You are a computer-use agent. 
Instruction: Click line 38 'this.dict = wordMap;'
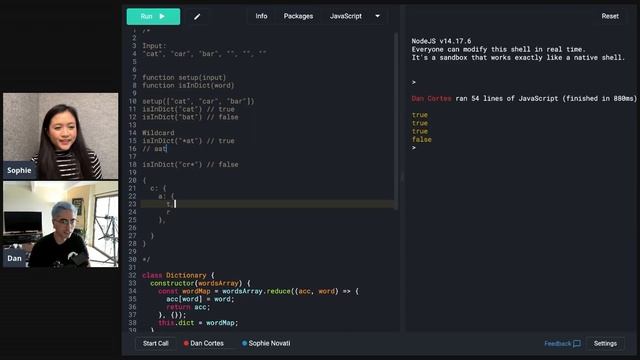[198, 323]
